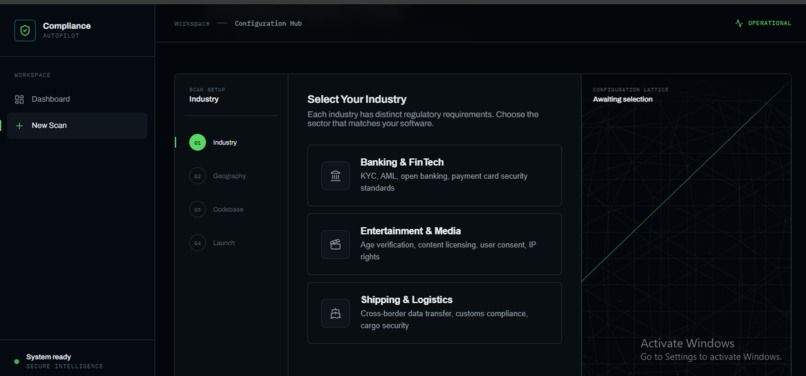Click the 'SECURE INTELLIGENCE' footer text
806x376 pixels.
click(x=65, y=367)
